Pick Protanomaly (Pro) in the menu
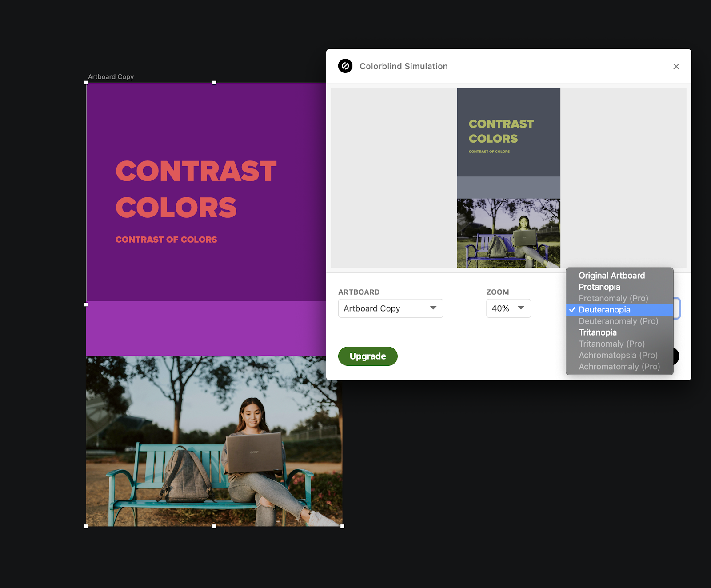Image resolution: width=711 pixels, height=588 pixels. [x=613, y=298]
